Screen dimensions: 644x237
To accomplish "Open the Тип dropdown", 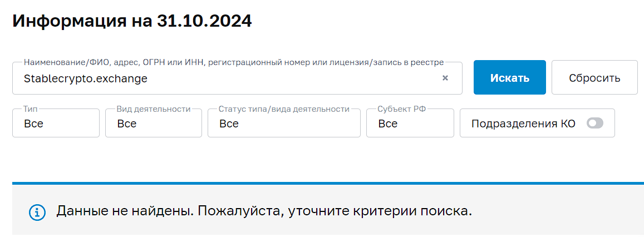I will (x=56, y=123).
